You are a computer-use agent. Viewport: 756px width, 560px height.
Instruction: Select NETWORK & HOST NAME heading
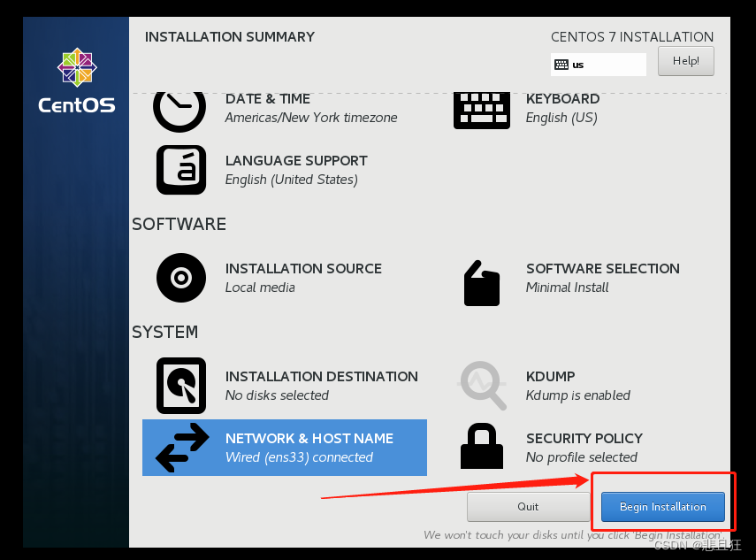(x=309, y=439)
